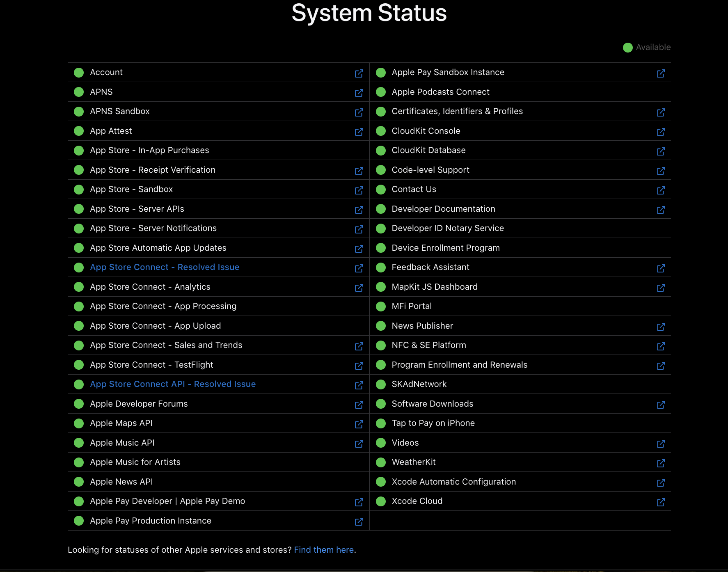Open Certificates, Identifiers & Profiles link icon
The width and height of the screenshot is (728, 572).
(661, 112)
